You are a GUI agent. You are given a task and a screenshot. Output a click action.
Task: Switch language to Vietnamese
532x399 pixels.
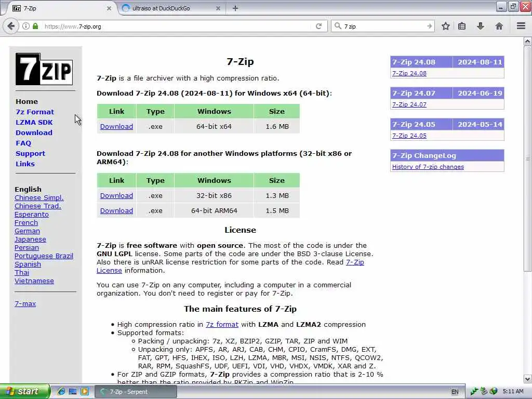click(34, 281)
